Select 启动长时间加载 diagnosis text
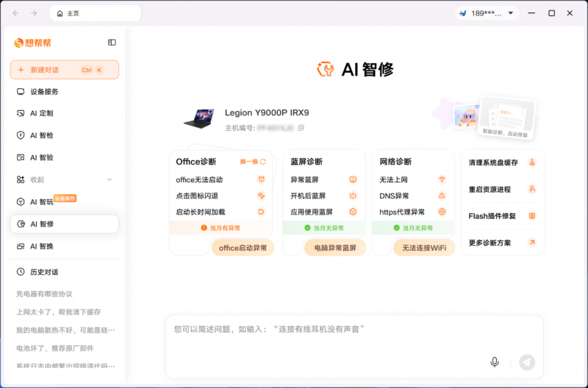 click(201, 212)
